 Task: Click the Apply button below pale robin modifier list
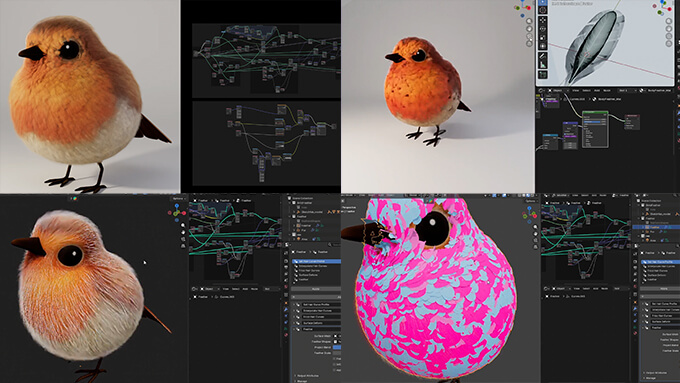(316, 289)
